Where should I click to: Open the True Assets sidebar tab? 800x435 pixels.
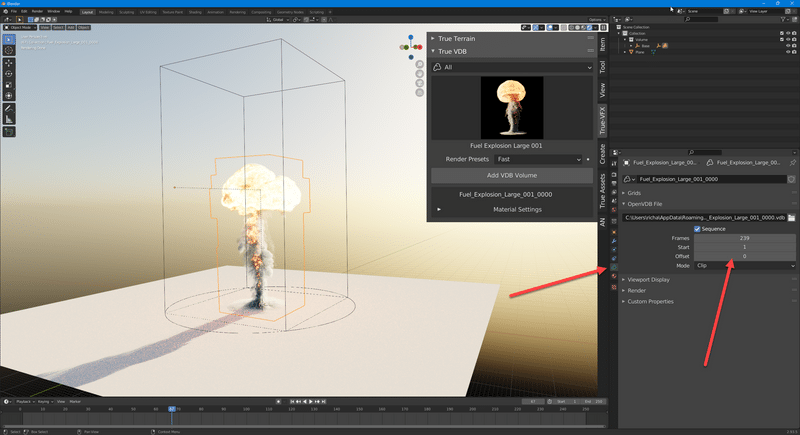(x=602, y=190)
